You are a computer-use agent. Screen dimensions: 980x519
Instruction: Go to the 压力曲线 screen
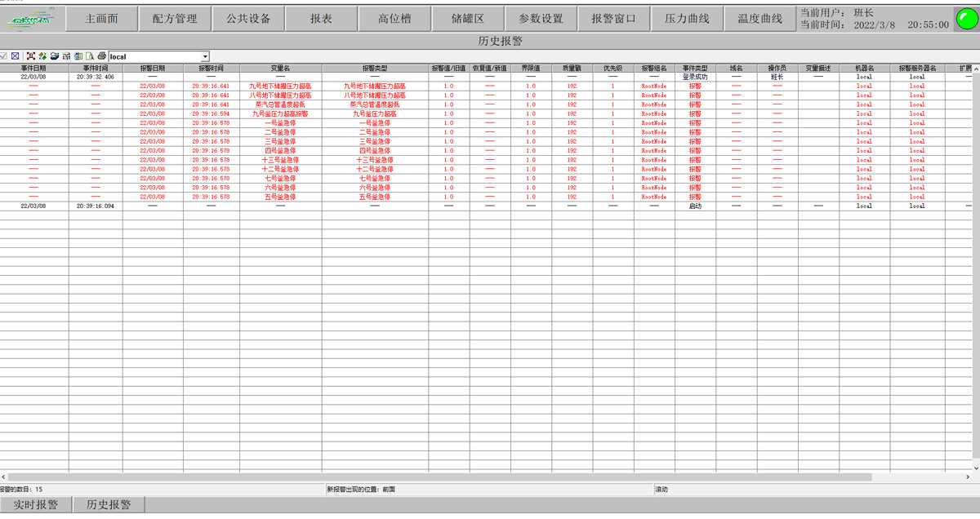(x=687, y=19)
